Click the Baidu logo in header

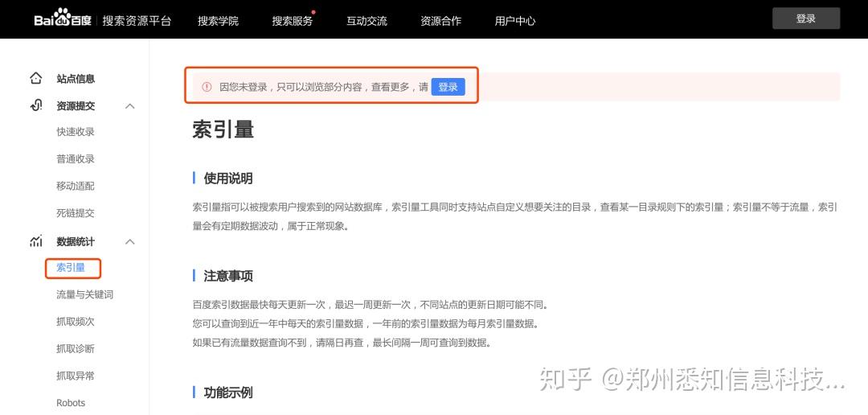[x=63, y=18]
